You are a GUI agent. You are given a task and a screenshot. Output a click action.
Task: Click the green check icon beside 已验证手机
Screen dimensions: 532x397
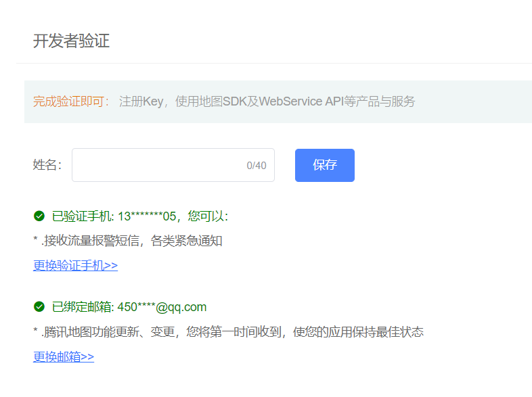click(x=39, y=216)
